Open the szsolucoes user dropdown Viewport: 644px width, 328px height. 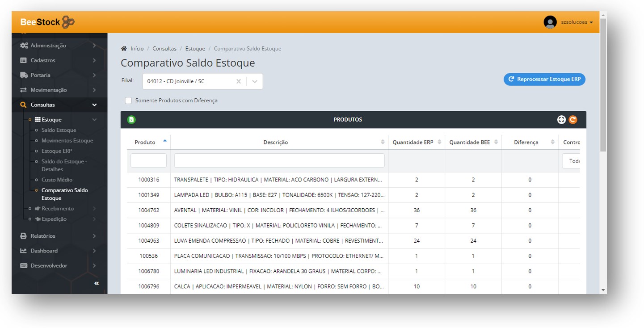point(577,22)
